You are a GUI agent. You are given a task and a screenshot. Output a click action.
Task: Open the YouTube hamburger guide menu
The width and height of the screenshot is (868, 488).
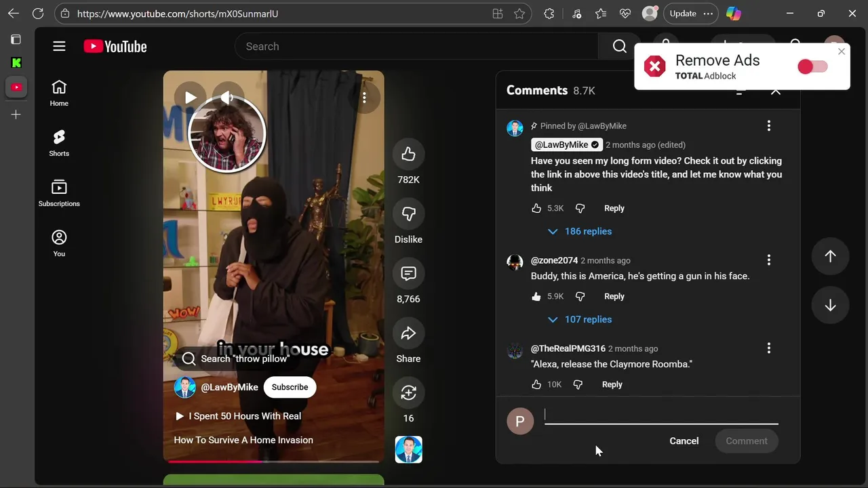(59, 46)
